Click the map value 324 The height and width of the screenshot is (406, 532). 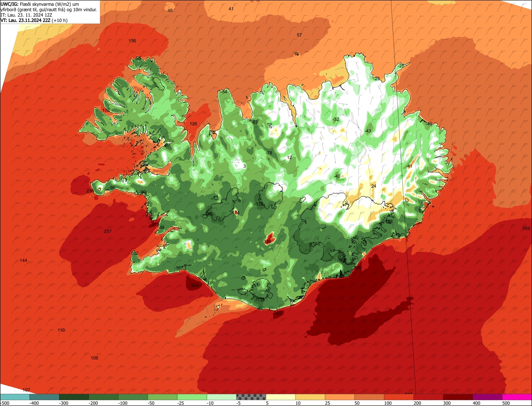pyautogui.click(x=195, y=286)
